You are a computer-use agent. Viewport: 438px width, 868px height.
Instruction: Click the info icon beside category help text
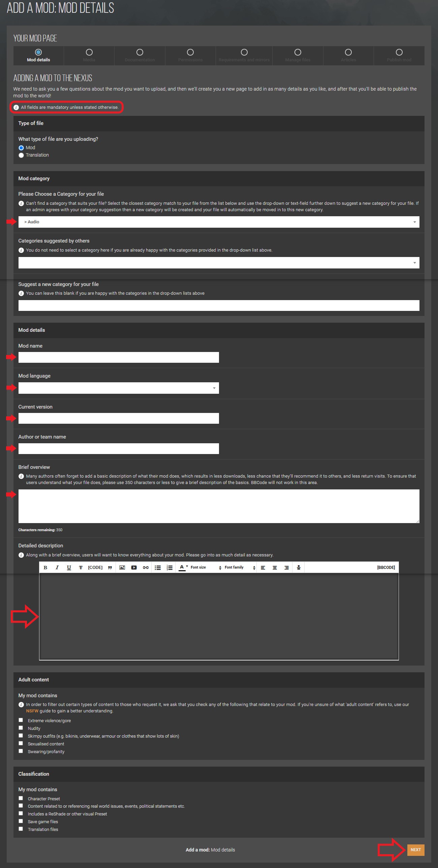[21, 203]
